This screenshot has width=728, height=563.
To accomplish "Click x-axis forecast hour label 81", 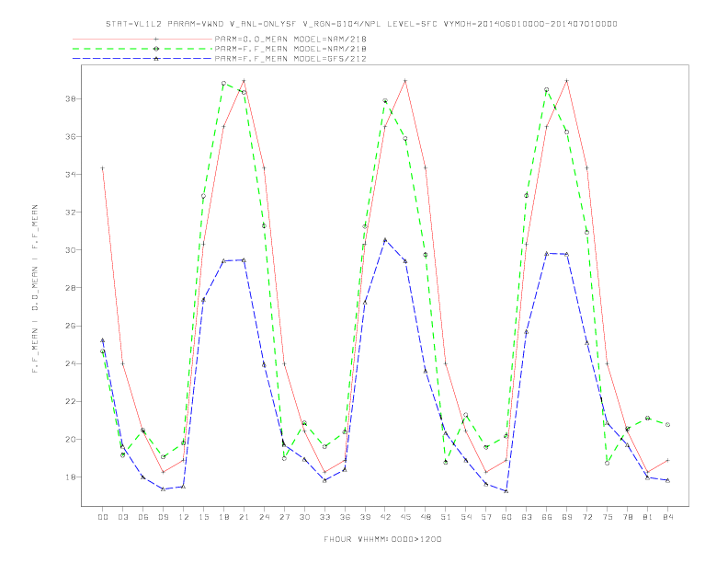I will 648,517.
